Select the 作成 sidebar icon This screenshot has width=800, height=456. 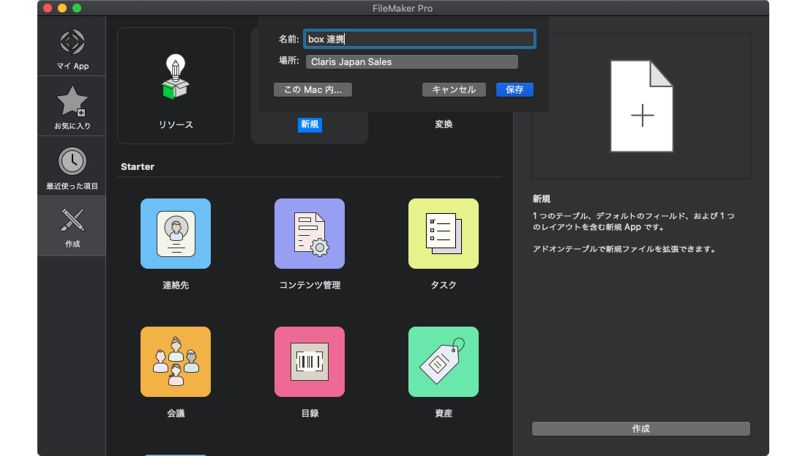(72, 227)
